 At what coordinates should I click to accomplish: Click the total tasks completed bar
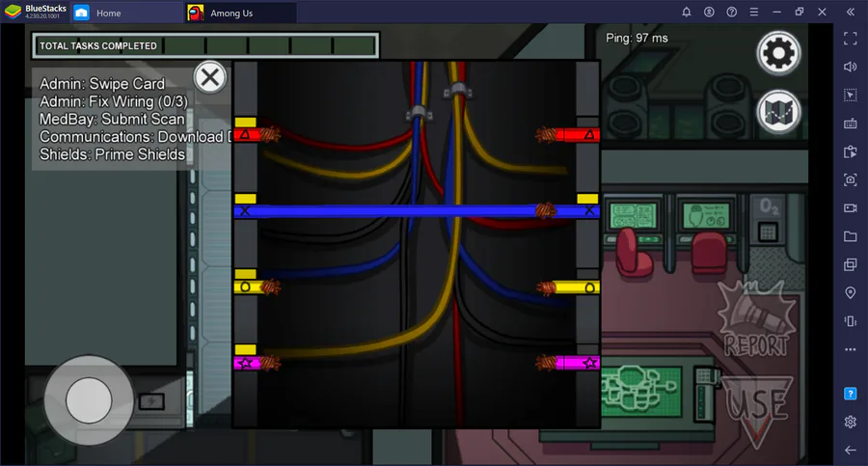(x=205, y=46)
